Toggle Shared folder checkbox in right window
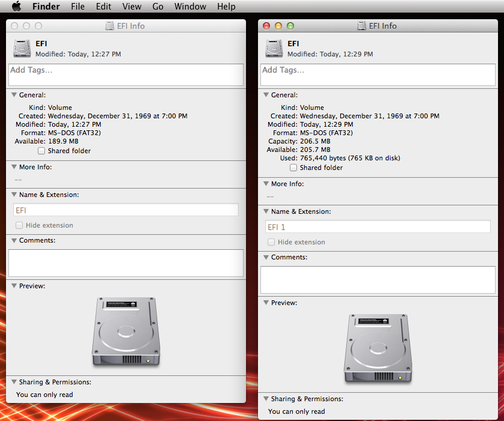The height and width of the screenshot is (421, 504). pyautogui.click(x=293, y=168)
